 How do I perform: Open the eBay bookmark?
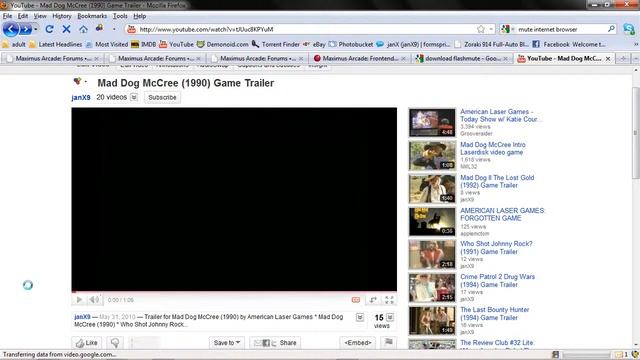tap(314, 44)
